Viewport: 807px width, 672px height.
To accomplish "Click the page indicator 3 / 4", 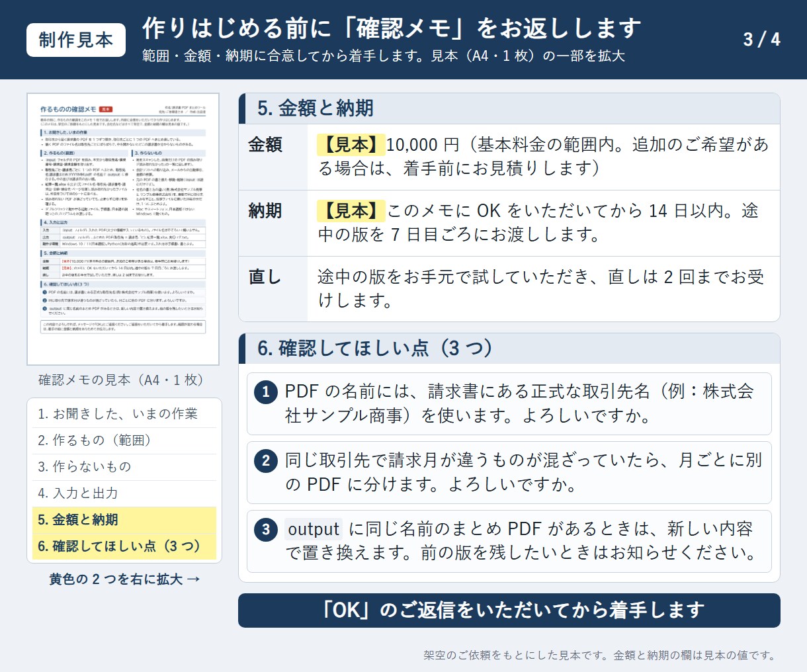I will [761, 40].
